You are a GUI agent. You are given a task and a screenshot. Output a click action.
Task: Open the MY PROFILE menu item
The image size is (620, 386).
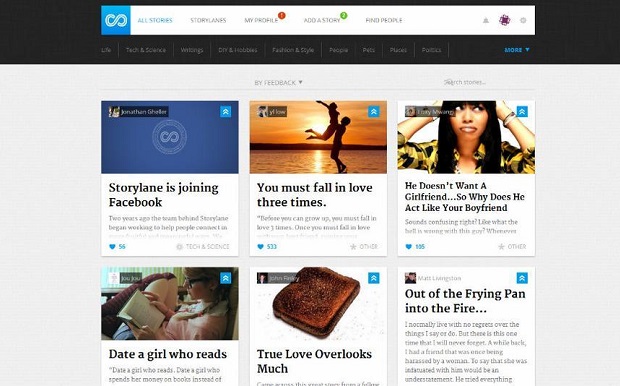(x=261, y=20)
